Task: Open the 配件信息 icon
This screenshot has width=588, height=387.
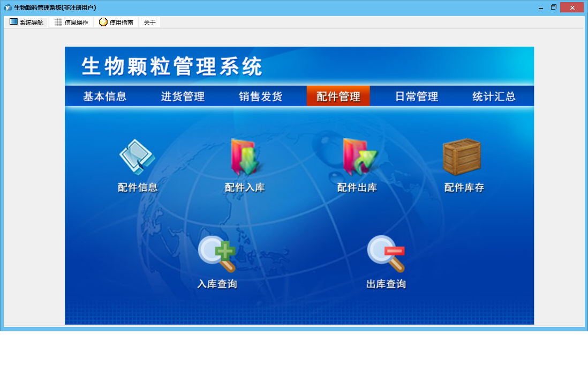Action: 137,157
